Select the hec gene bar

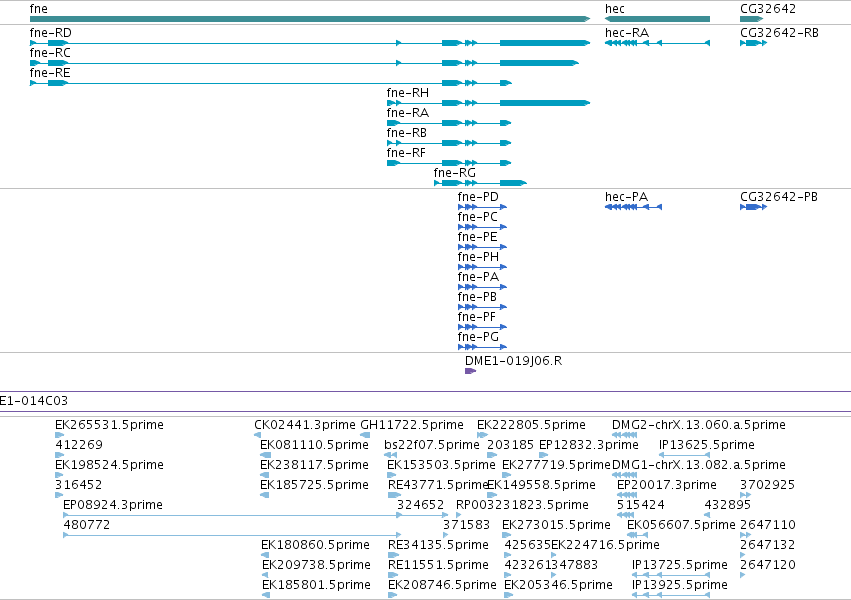pos(657,19)
